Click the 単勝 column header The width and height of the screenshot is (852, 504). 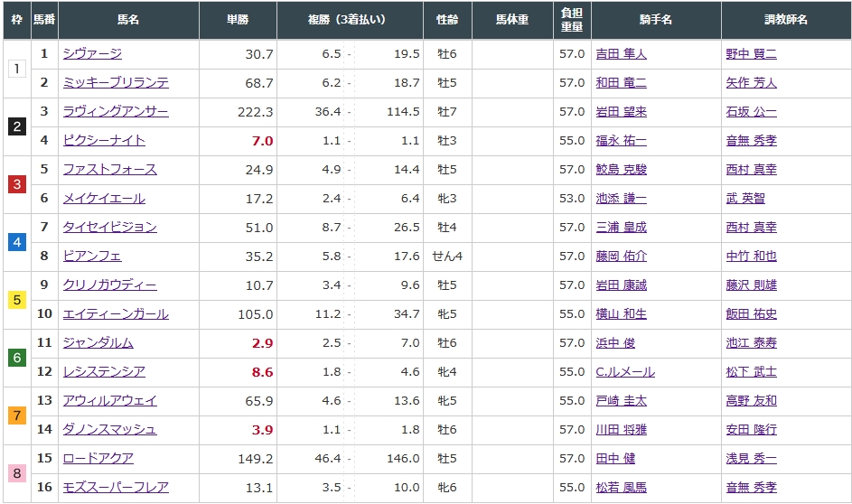click(x=238, y=20)
